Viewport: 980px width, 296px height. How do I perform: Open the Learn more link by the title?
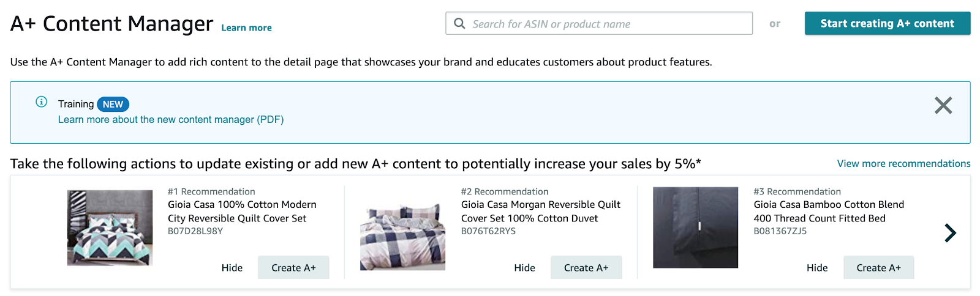click(x=246, y=28)
